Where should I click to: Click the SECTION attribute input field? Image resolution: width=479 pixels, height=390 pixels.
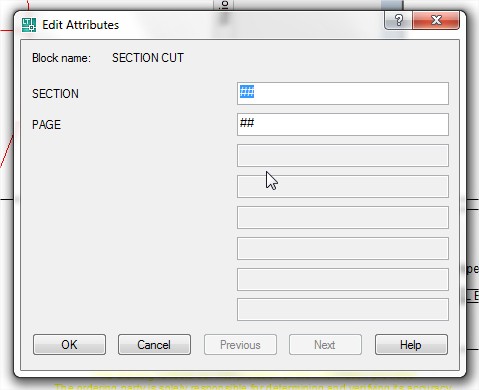pyautogui.click(x=343, y=93)
